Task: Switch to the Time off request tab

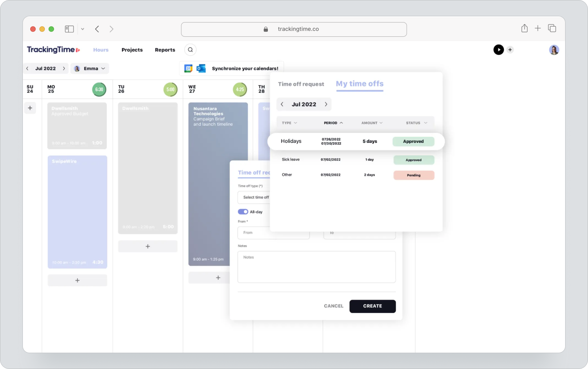Action: (301, 84)
